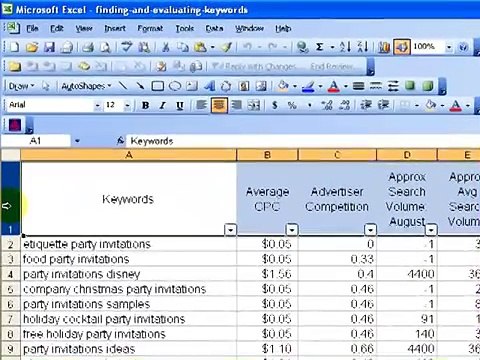The width and height of the screenshot is (480, 360).
Task: Click the Name Box showing A1
Action: tap(36, 141)
